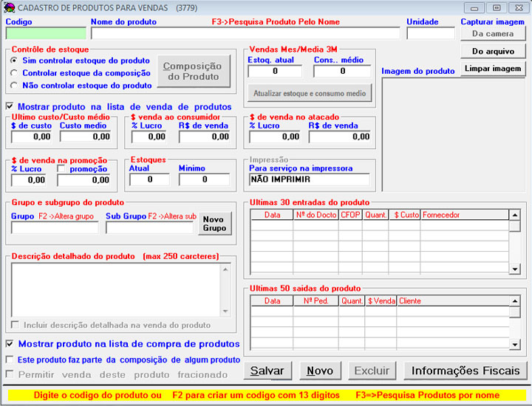Click the product image area
532x406 pixels.
click(x=454, y=134)
